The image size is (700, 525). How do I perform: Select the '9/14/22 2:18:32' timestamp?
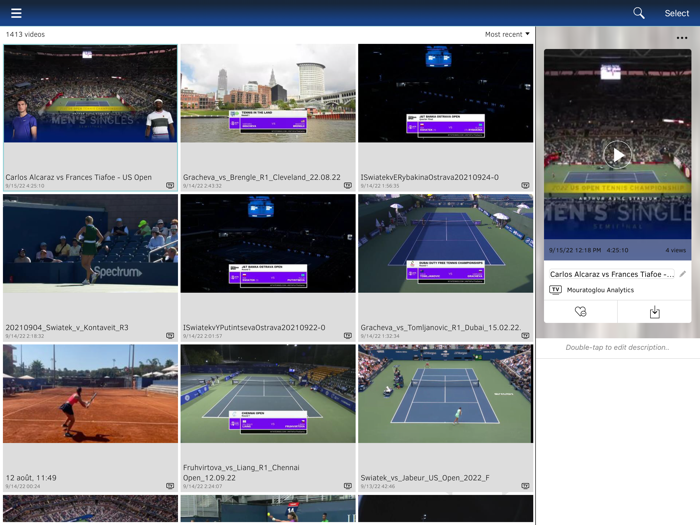25,336
